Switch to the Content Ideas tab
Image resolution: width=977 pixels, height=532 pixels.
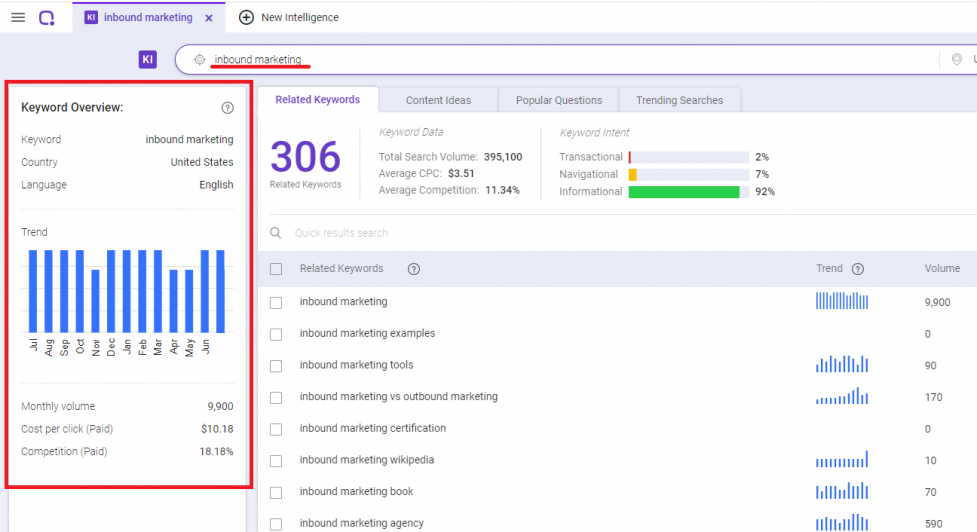(439, 100)
